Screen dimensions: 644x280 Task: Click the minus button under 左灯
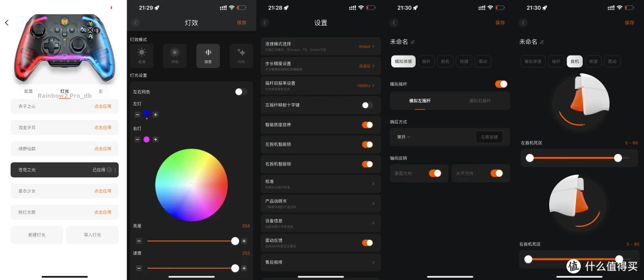click(137, 115)
